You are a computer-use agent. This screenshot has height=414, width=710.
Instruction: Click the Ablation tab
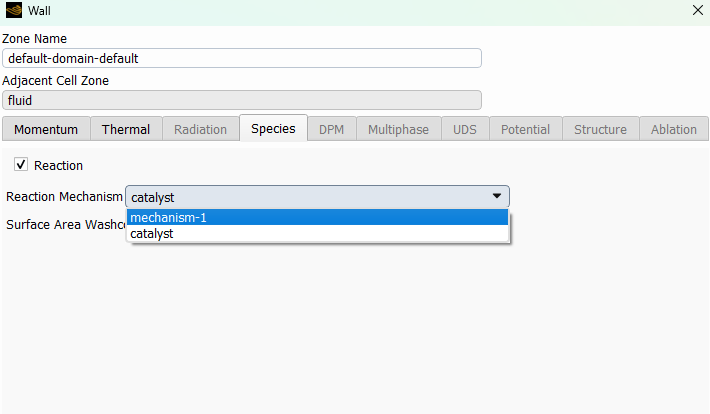(673, 129)
